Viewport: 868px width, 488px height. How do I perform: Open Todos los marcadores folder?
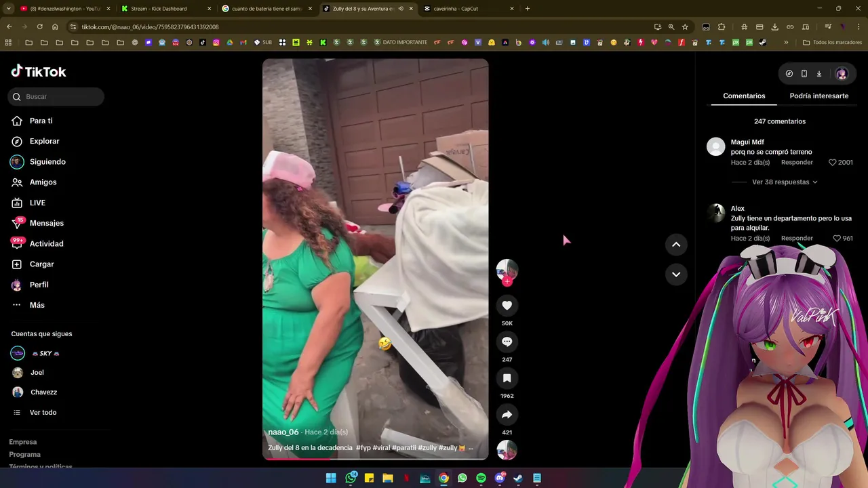pos(832,43)
